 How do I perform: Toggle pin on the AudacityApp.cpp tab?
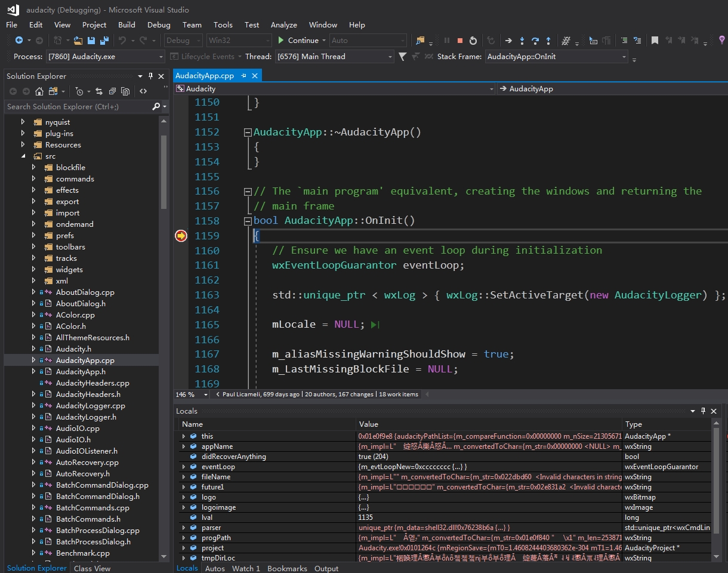[x=244, y=76]
